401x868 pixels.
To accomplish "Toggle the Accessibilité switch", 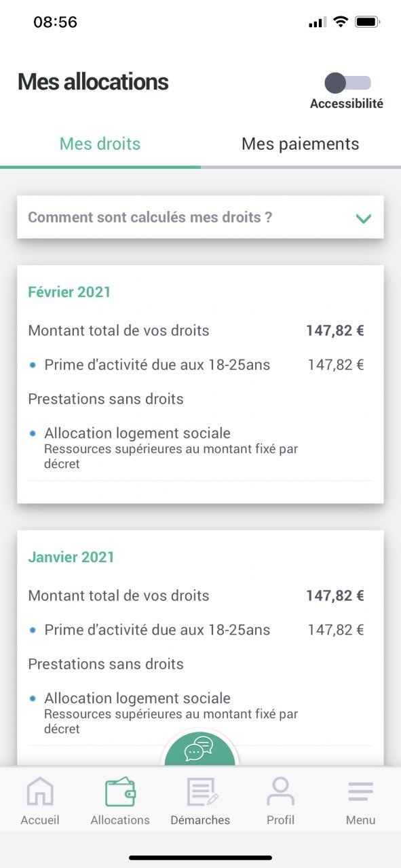I will [x=347, y=83].
